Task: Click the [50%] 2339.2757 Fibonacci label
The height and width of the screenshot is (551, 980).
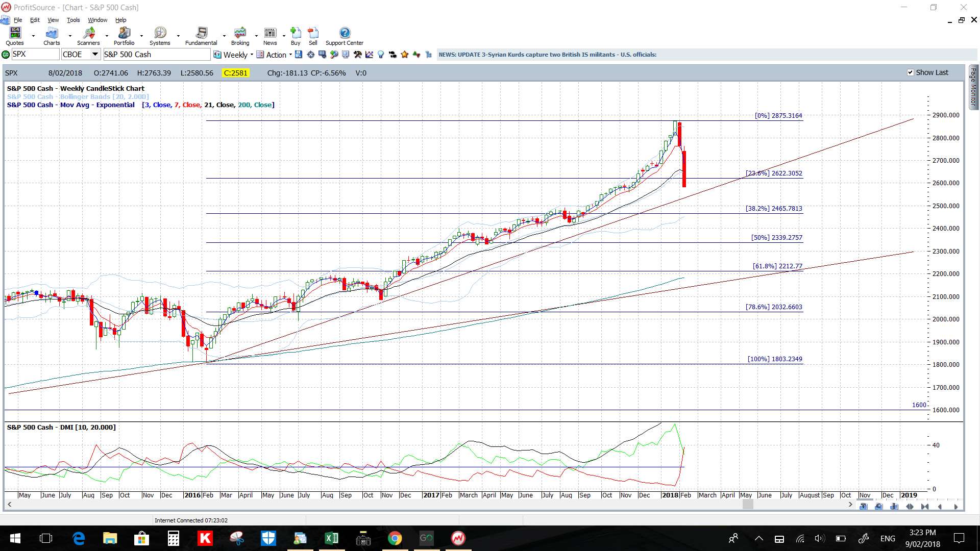Action: pyautogui.click(x=776, y=238)
